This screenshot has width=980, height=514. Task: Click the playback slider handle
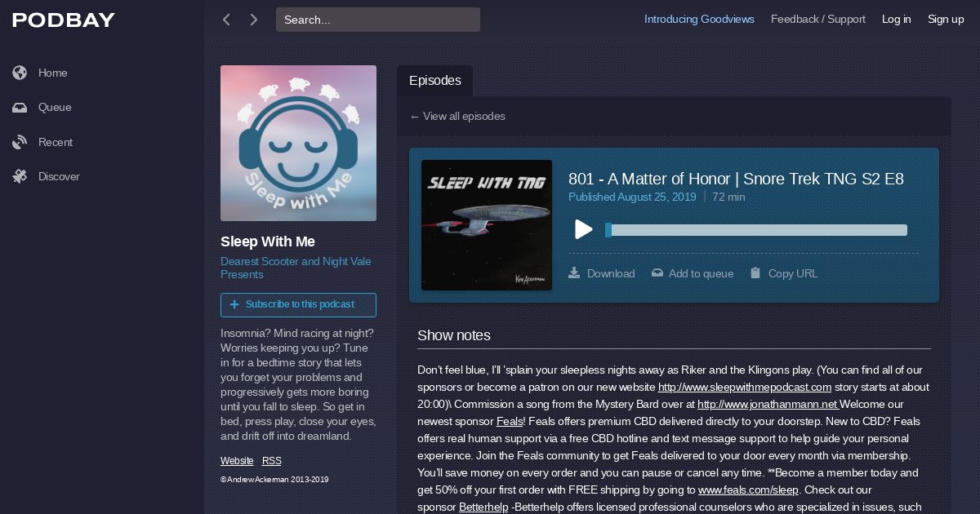pyautogui.click(x=608, y=230)
